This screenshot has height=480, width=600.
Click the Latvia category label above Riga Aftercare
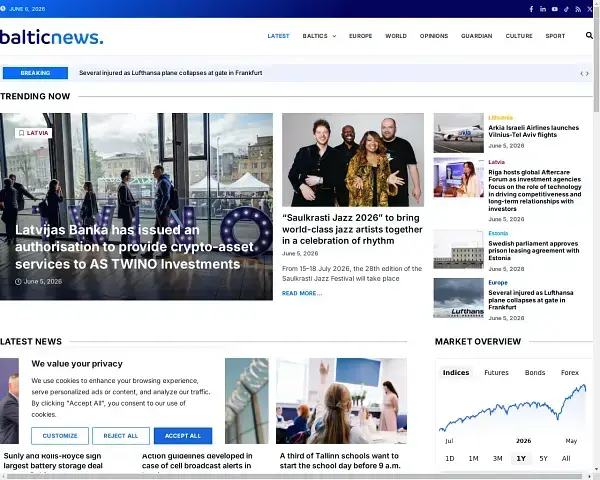496,162
